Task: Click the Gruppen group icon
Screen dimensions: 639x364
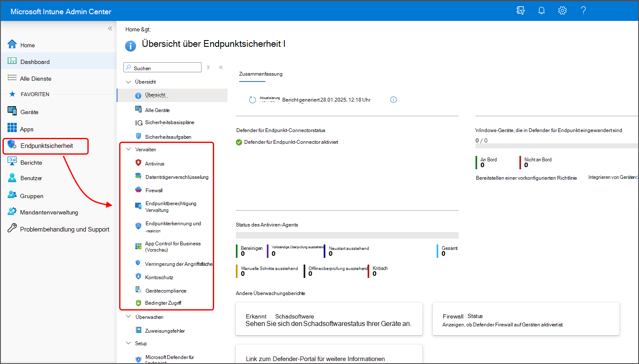Action: (x=12, y=195)
